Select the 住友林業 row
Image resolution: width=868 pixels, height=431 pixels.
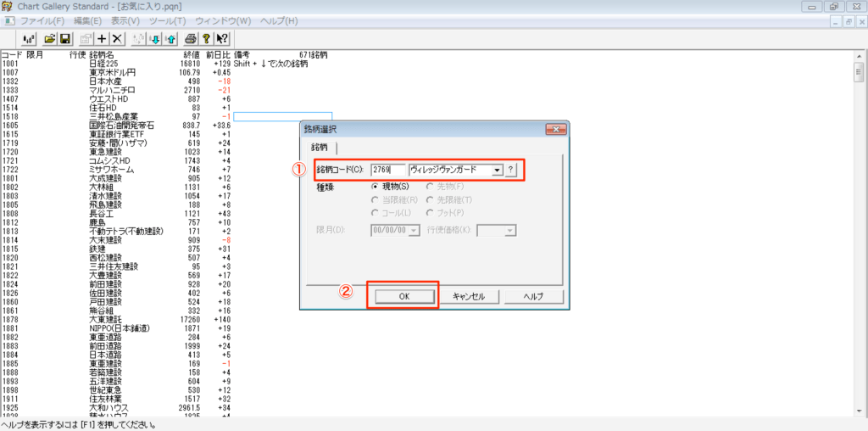coord(116,399)
